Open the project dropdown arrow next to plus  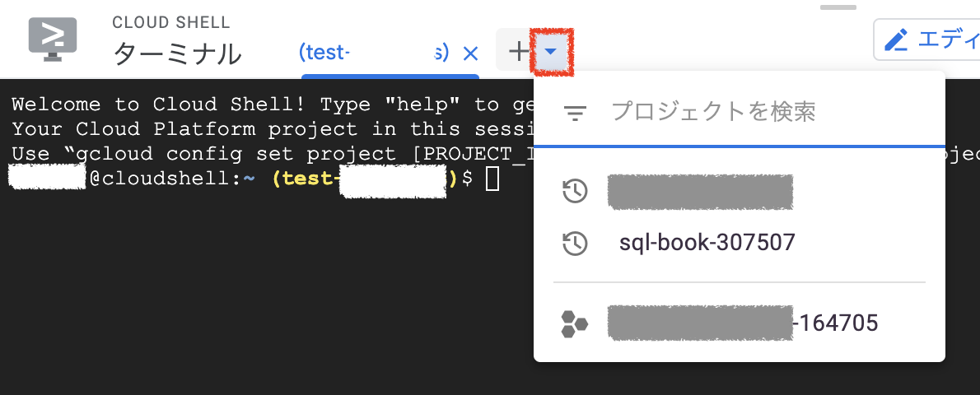[551, 51]
